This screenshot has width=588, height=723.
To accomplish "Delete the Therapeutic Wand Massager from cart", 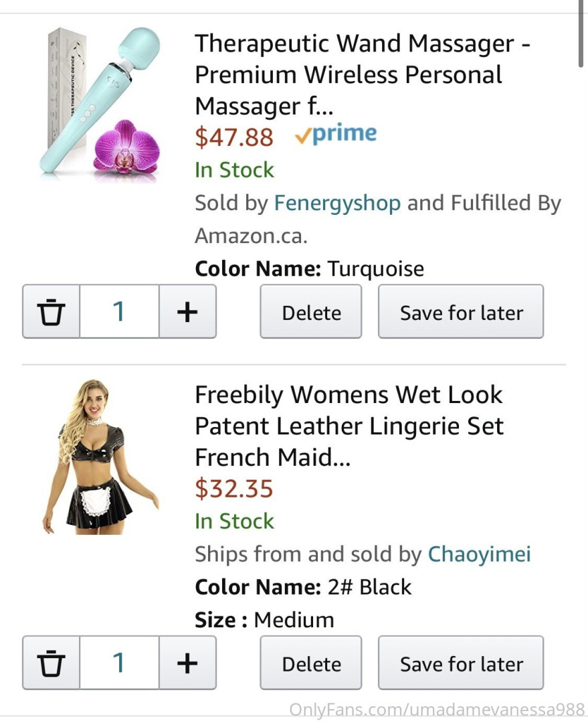I will point(311,312).
